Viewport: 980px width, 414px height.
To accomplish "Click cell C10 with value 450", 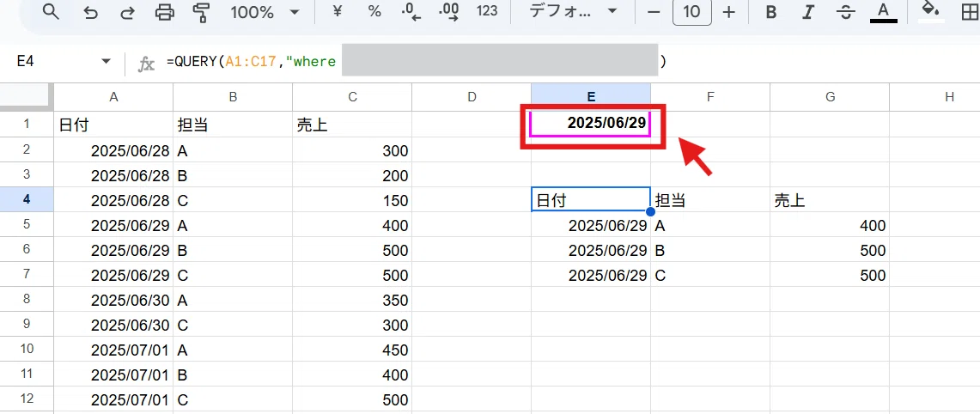I will click(x=352, y=350).
